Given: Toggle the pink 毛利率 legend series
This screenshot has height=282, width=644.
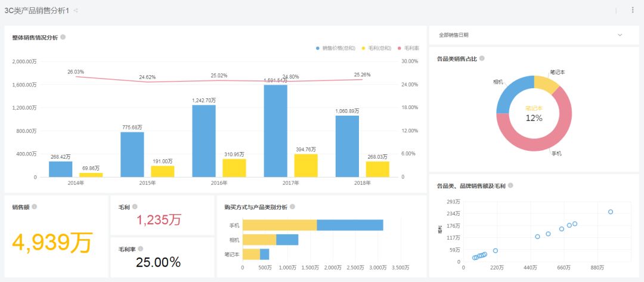Looking at the screenshot, I should pos(408,48).
